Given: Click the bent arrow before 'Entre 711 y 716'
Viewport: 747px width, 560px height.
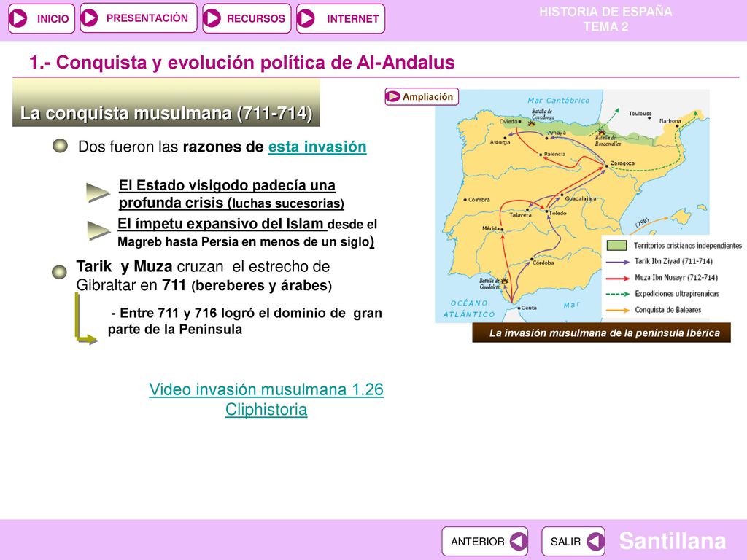Looking at the screenshot, I should click(x=86, y=318).
